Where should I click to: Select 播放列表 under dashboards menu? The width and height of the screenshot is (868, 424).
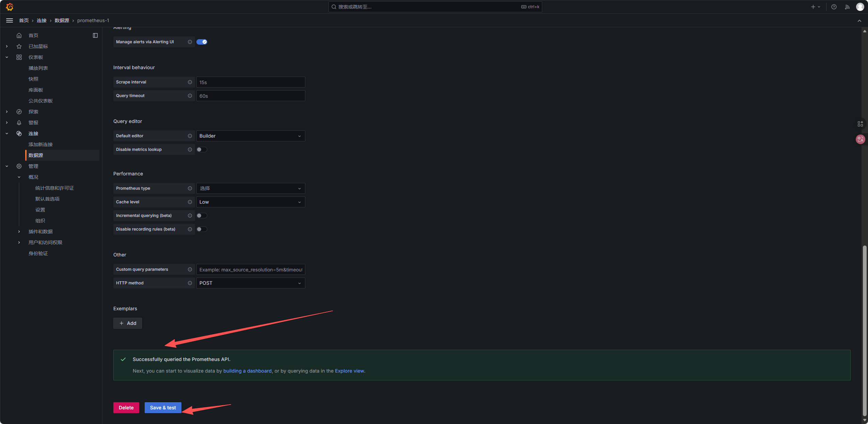(38, 68)
